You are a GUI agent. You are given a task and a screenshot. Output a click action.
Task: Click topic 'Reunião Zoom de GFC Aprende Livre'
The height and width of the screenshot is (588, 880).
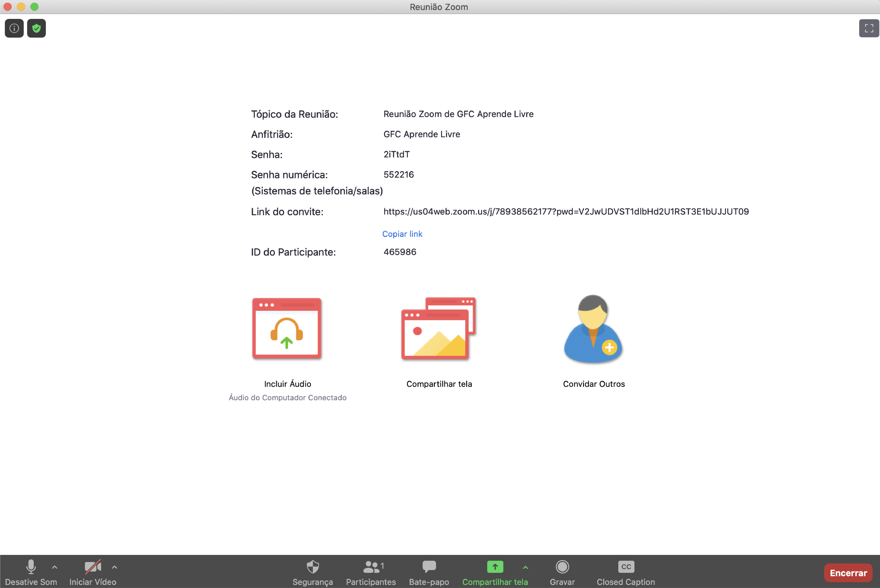coord(458,114)
